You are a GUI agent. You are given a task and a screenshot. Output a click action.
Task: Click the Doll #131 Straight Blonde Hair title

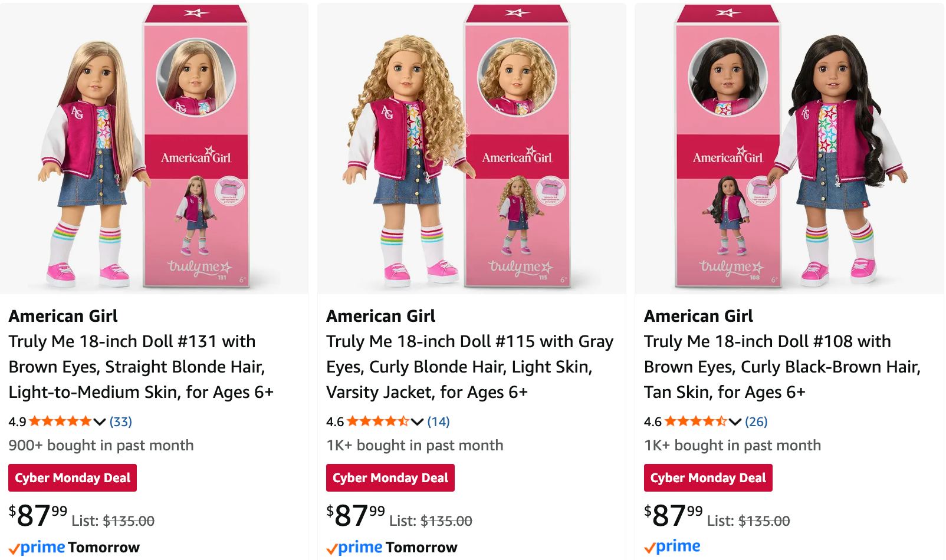[141, 367]
